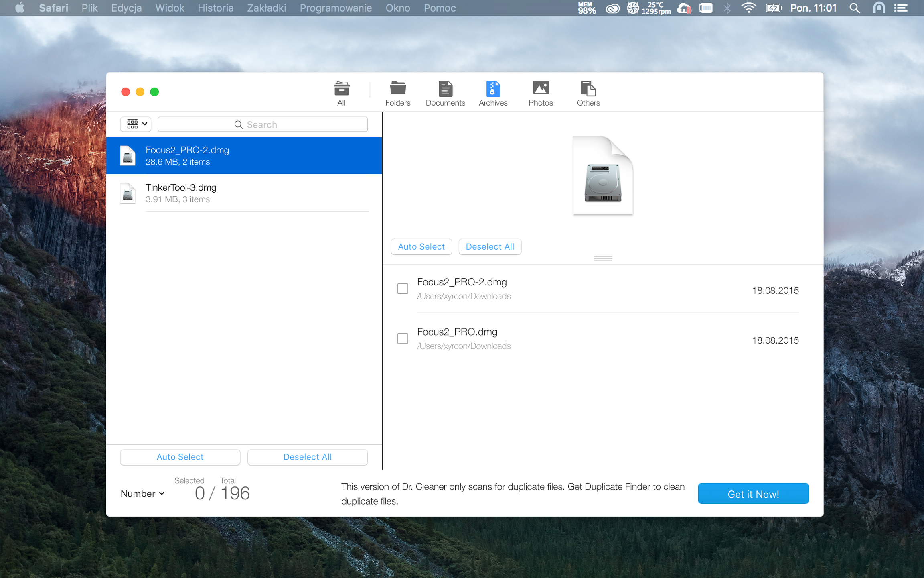Open the grid view mode dropdown
The width and height of the screenshot is (924, 578).
pyautogui.click(x=136, y=124)
